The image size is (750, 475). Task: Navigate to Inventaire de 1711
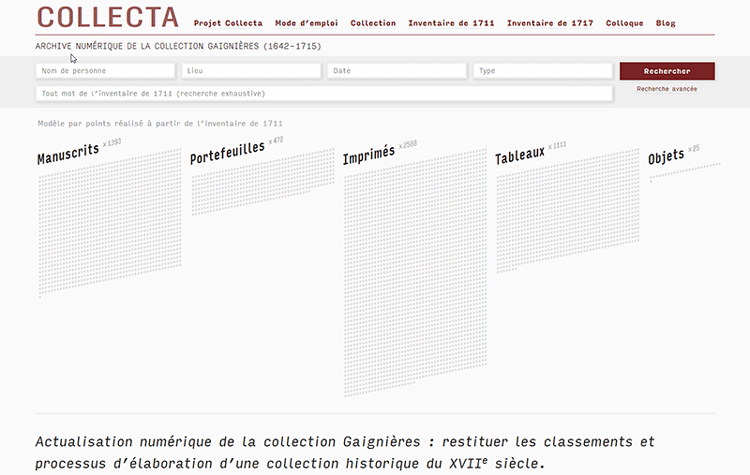451,23
